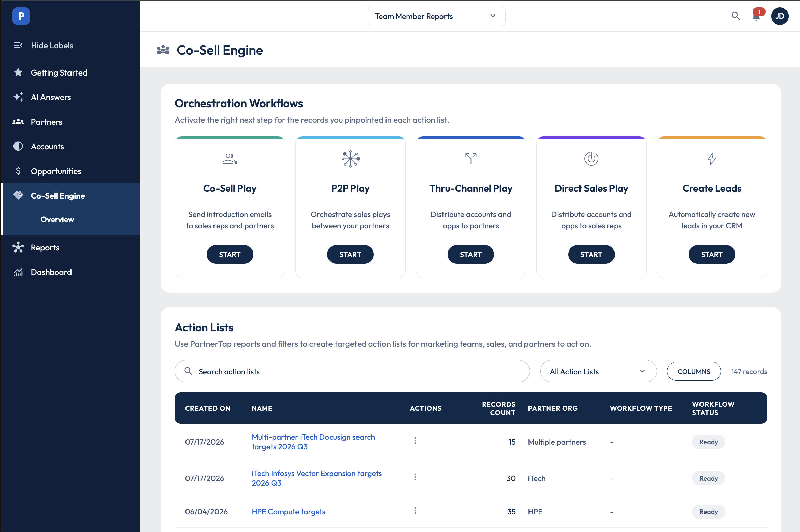Click the Dashboard chart icon
The height and width of the screenshot is (532, 800).
pyautogui.click(x=18, y=272)
